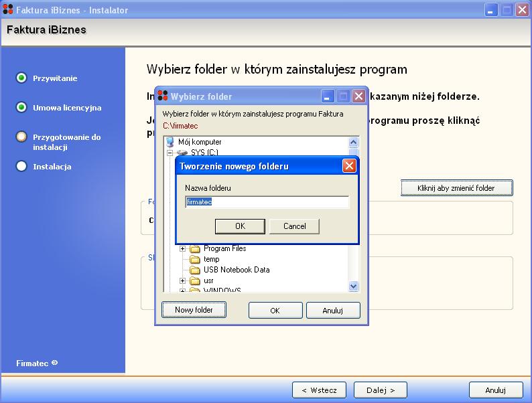Image resolution: width=532 pixels, height=403 pixels.
Task: Cancel the installer with the bottom Anuluj button
Action: pos(496,390)
